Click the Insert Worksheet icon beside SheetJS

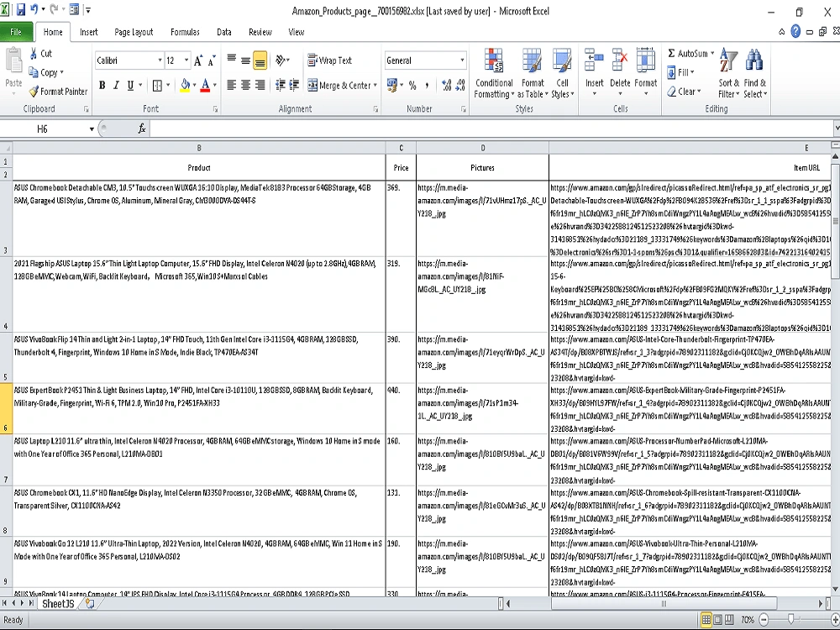pos(90,604)
